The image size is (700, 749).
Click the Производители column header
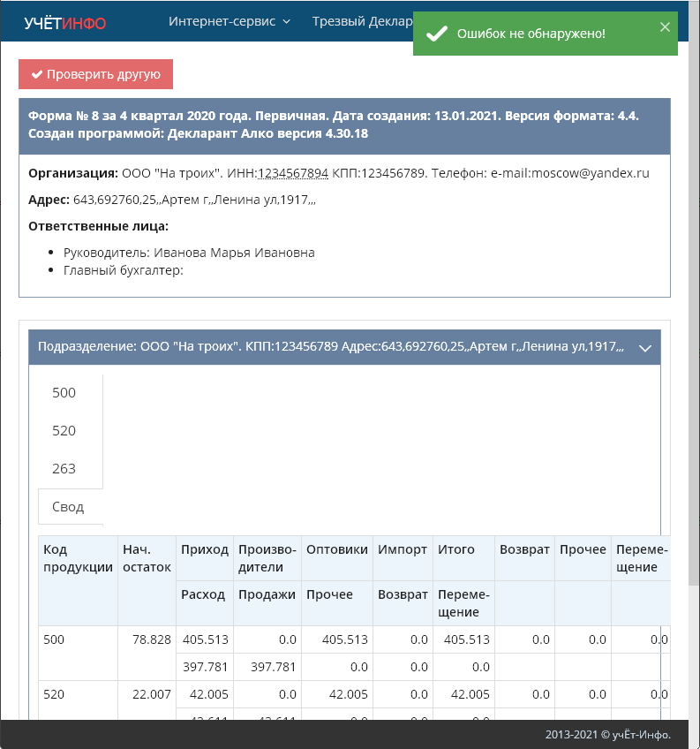[x=267, y=558]
